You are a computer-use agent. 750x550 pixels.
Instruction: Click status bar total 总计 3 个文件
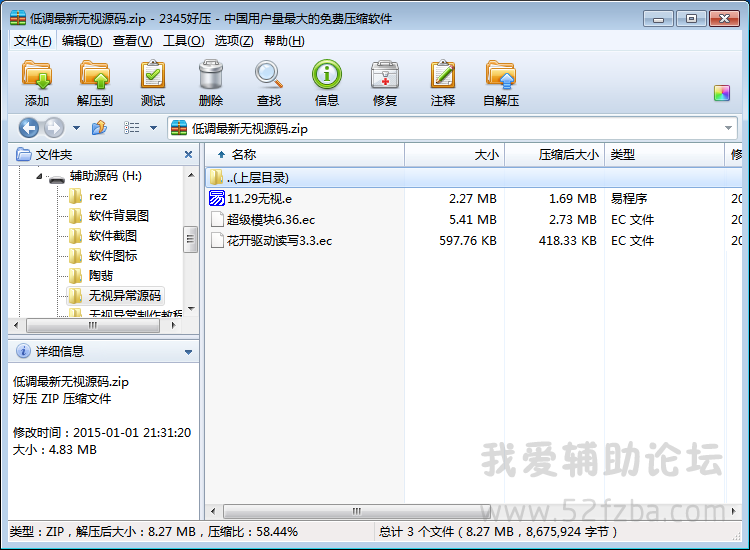point(416,532)
